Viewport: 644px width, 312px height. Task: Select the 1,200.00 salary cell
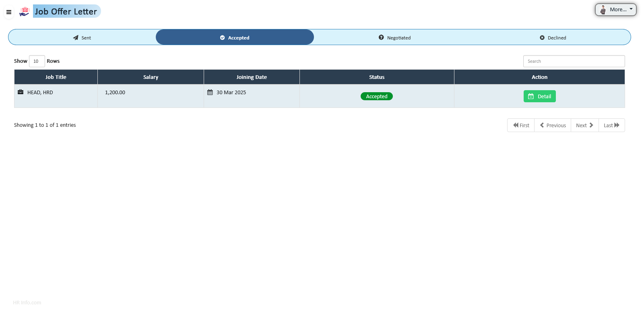pyautogui.click(x=151, y=96)
